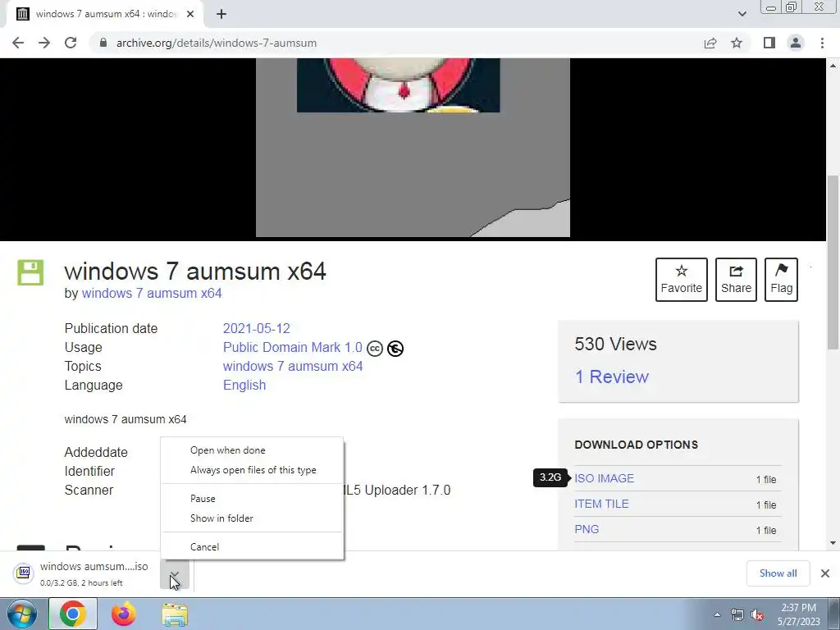Open Chrome's three-dot menu

point(822,43)
